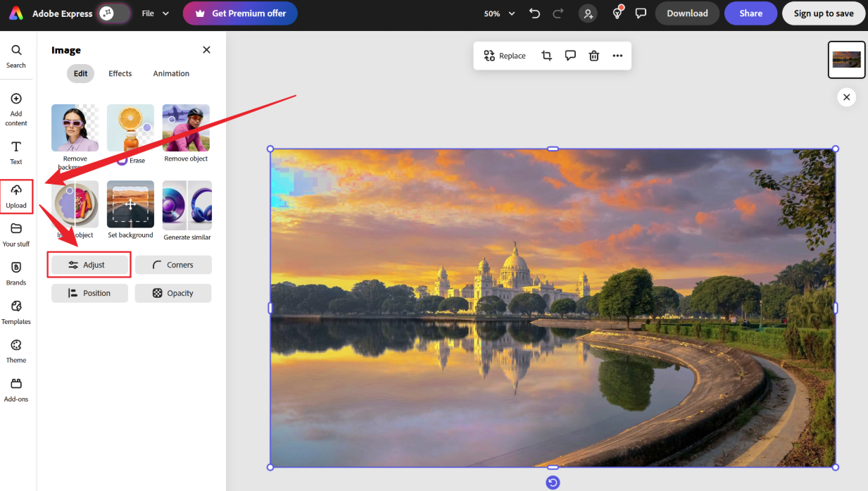Viewport: 868px width, 491px height.
Task: Expand the 50% zoom dropdown
Action: (x=499, y=13)
